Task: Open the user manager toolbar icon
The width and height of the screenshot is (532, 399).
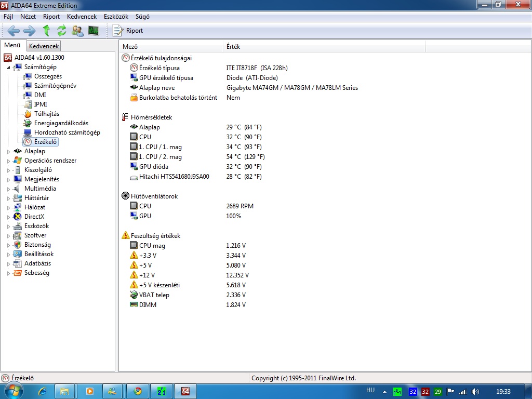Action: (77, 31)
